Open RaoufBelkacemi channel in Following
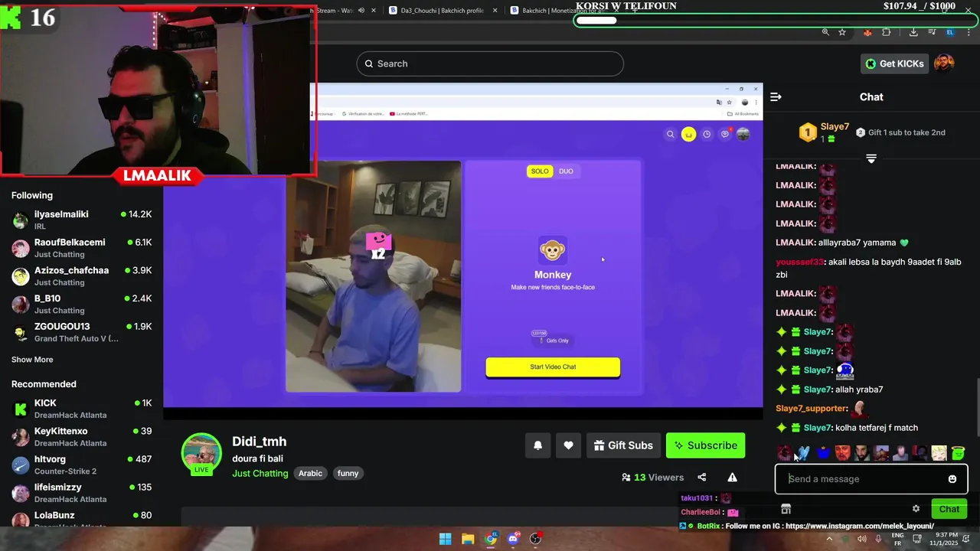 [81, 248]
